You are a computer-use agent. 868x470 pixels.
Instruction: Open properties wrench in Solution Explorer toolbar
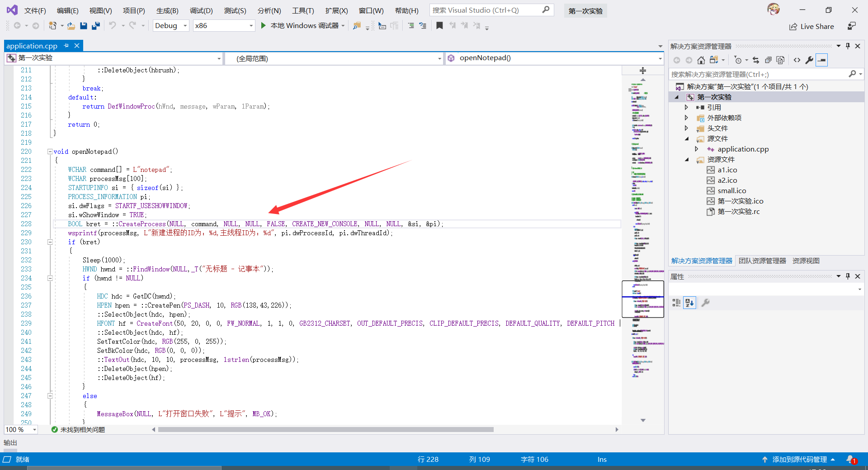click(x=809, y=60)
